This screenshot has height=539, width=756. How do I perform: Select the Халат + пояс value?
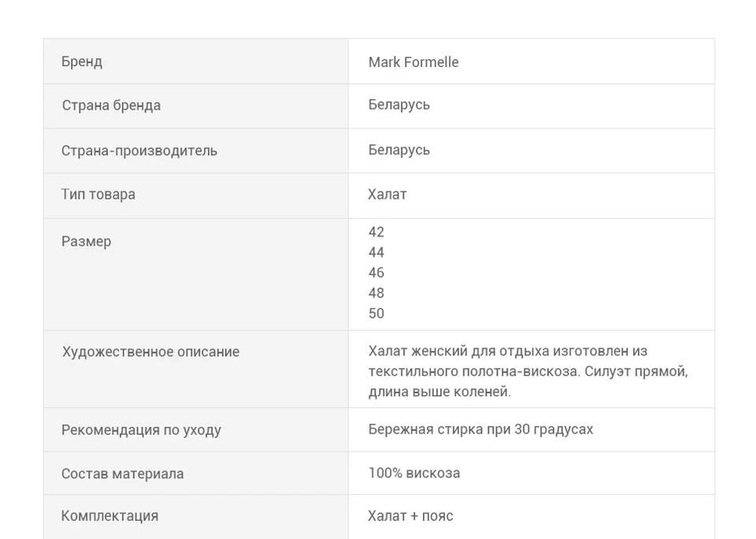(410, 516)
